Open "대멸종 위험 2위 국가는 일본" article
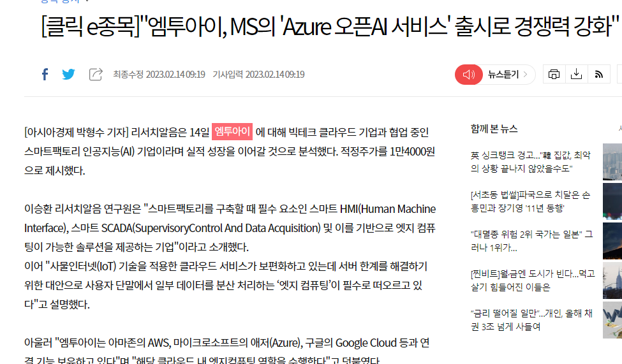The width and height of the screenshot is (622, 364). 531,241
